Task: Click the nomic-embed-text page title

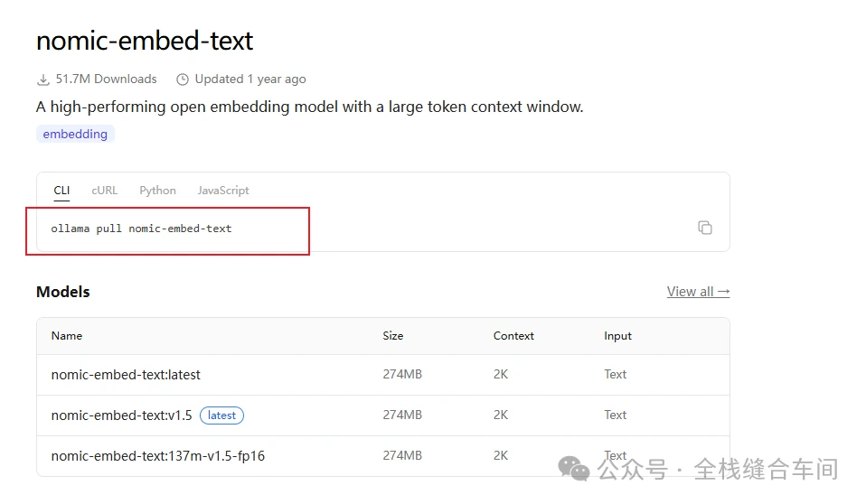Action: pos(145,41)
